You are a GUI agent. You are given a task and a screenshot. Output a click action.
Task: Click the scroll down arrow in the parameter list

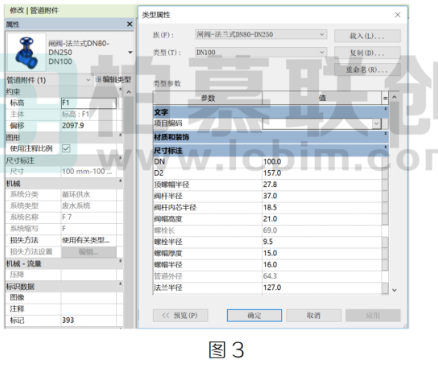click(394, 290)
